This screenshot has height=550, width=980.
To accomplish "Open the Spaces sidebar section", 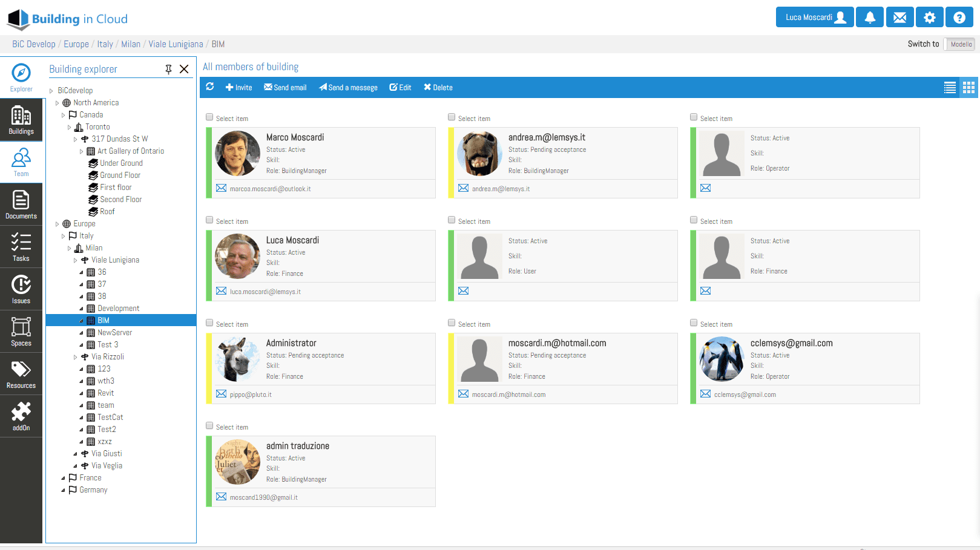I will 21,332.
